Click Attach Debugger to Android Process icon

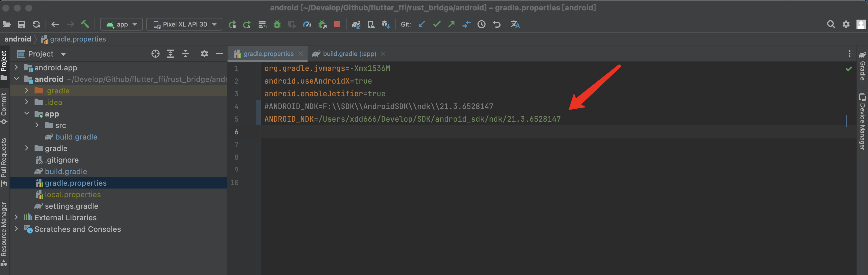pyautogui.click(x=323, y=24)
